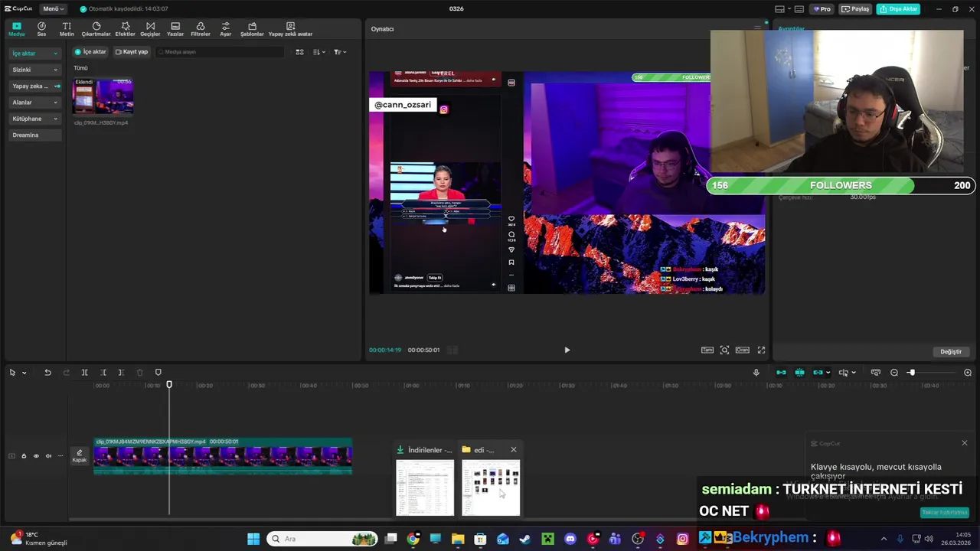
Task: Toggle the timeline thumbnail preview icon
Action: pyautogui.click(x=876, y=373)
